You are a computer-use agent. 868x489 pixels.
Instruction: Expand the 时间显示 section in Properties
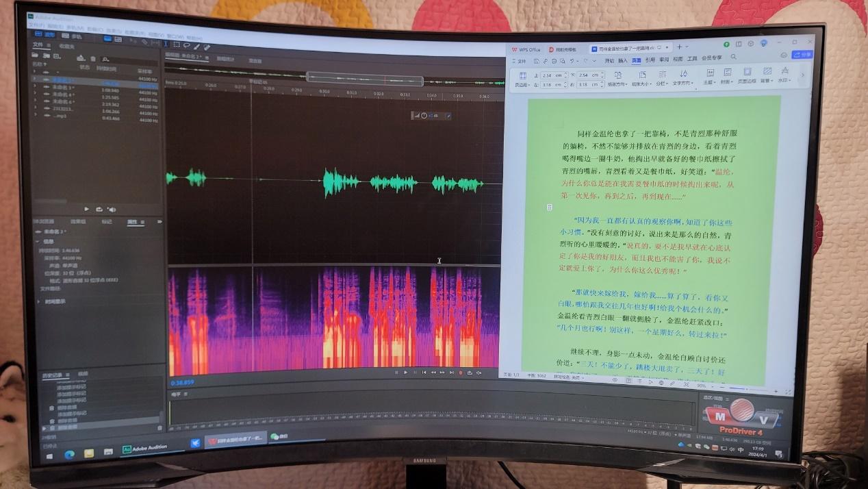coord(38,301)
